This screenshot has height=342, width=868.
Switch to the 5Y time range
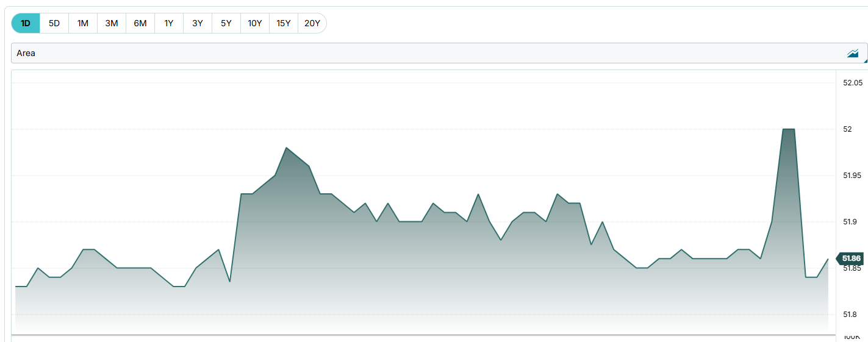(226, 23)
